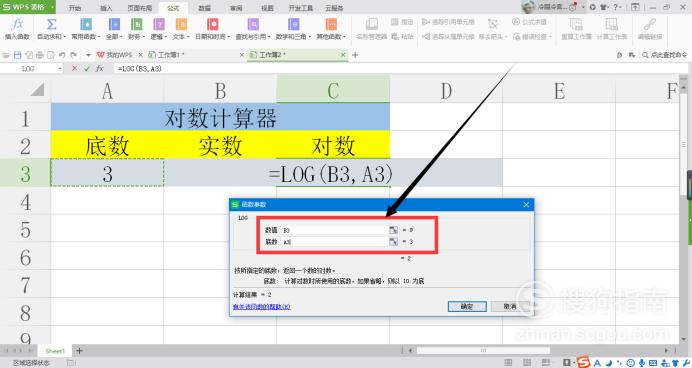The image size is (692, 368).
Task: Open the Text (文本) functions icon
Action: 181,24
